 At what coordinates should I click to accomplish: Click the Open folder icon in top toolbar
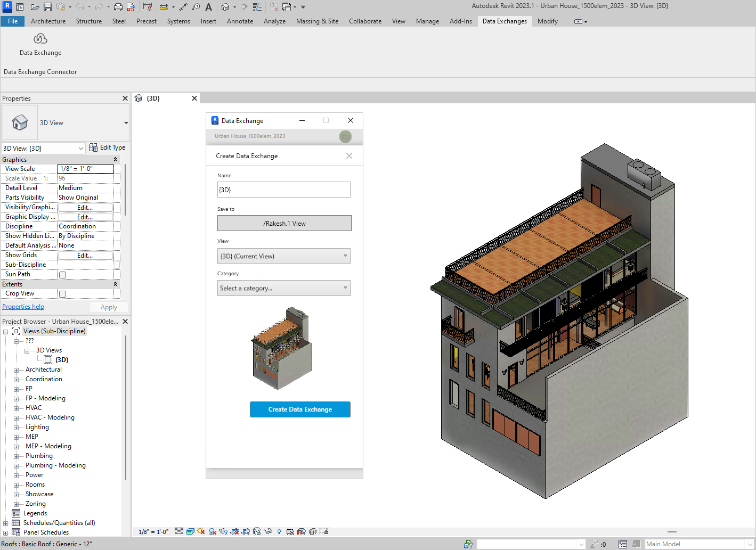coord(35,7)
